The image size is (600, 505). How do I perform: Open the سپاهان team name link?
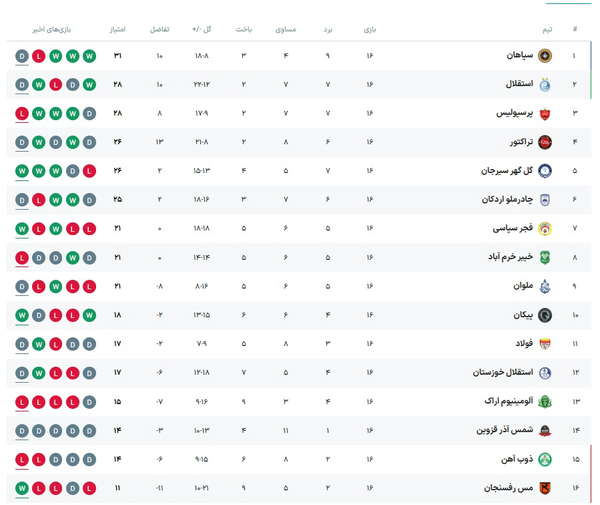[x=520, y=55]
